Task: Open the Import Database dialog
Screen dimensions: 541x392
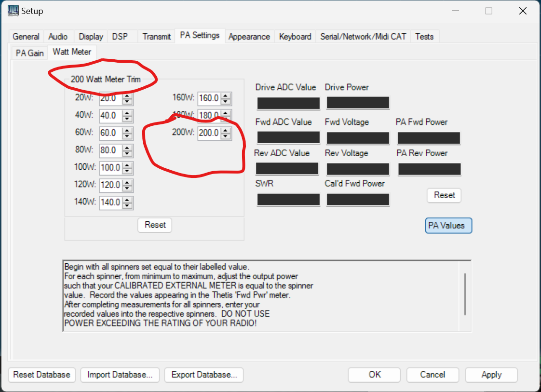Action: click(x=120, y=375)
